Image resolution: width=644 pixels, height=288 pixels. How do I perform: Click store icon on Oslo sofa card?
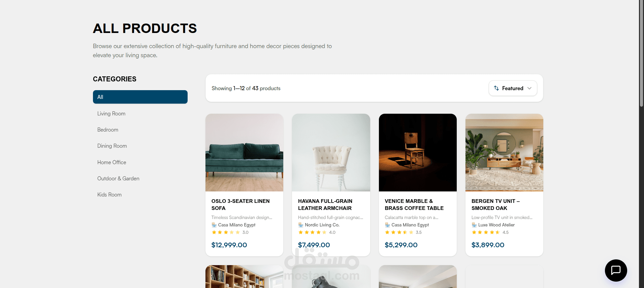(x=214, y=225)
